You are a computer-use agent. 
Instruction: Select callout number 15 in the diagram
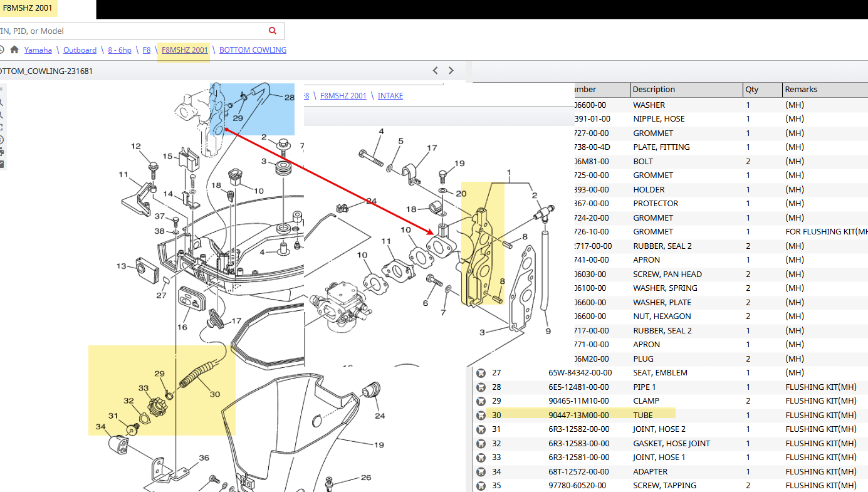click(x=167, y=156)
